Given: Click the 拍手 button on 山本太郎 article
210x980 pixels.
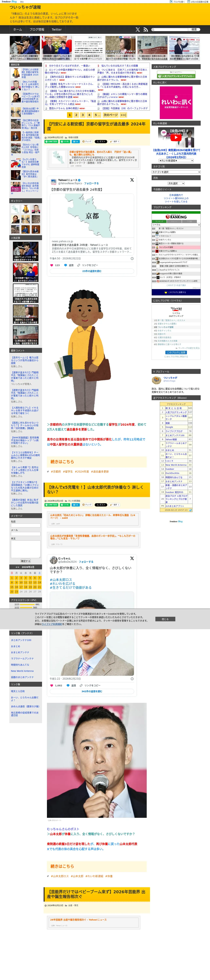Looking at the screenshot, I should click(x=114, y=505).
